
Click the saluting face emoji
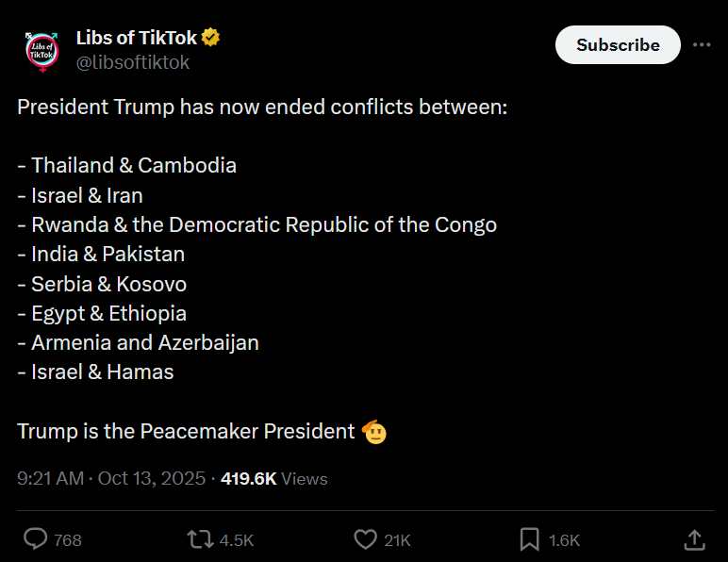click(374, 432)
